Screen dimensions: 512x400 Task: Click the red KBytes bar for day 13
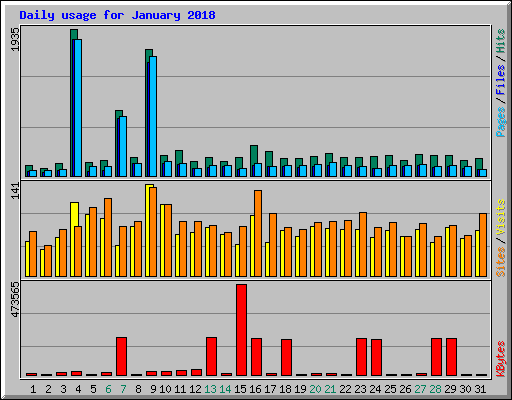211,356
